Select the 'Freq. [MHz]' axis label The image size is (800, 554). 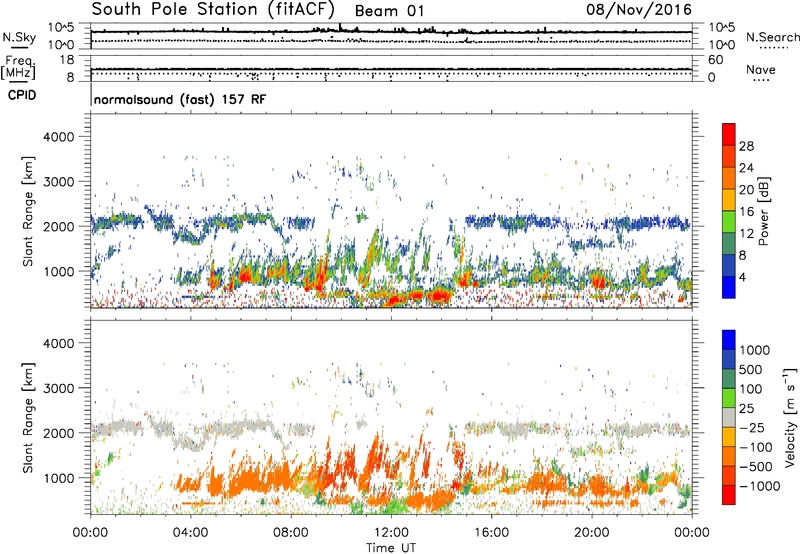click(x=18, y=67)
